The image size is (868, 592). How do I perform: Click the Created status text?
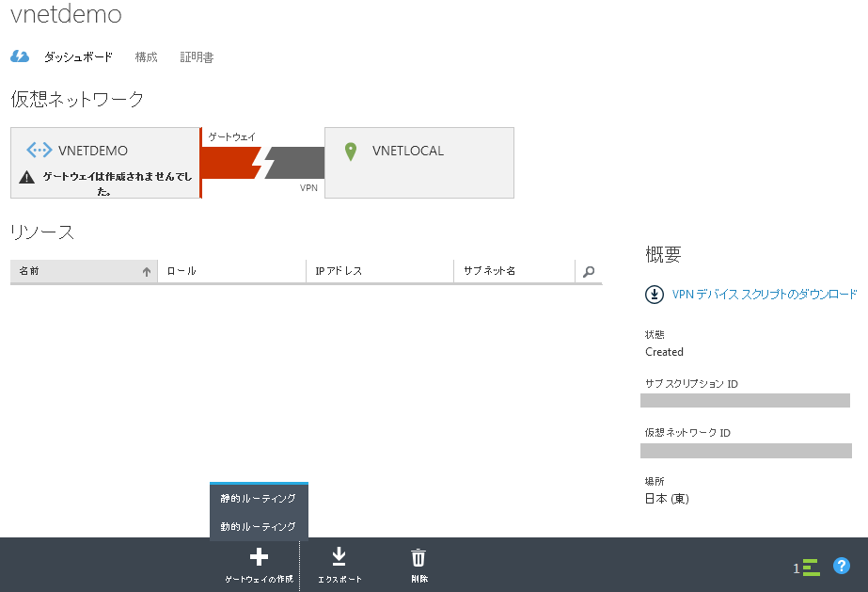[664, 352]
